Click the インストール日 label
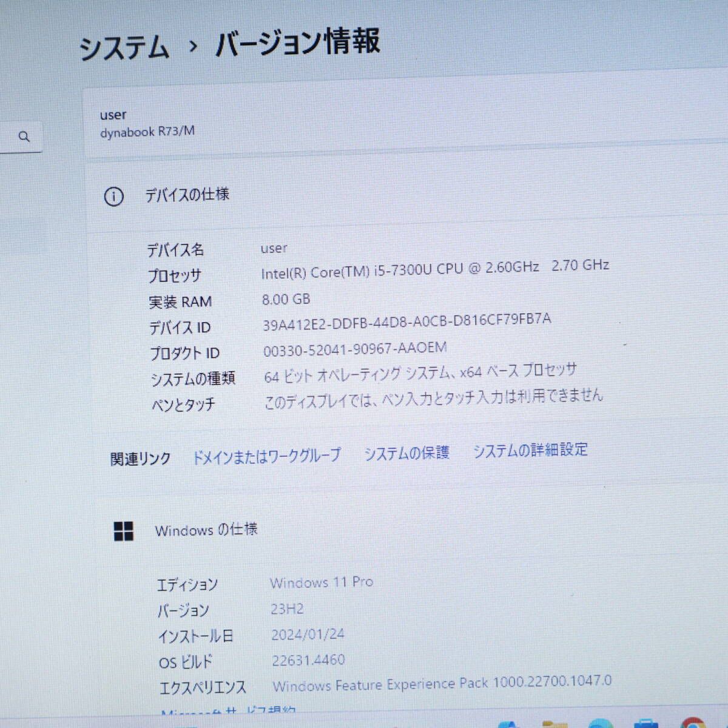This screenshot has width=728, height=728. (x=195, y=636)
